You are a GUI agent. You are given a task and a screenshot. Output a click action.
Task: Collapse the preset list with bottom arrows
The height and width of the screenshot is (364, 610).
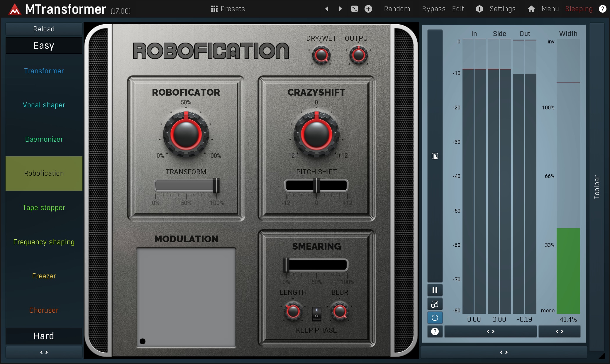(x=44, y=352)
